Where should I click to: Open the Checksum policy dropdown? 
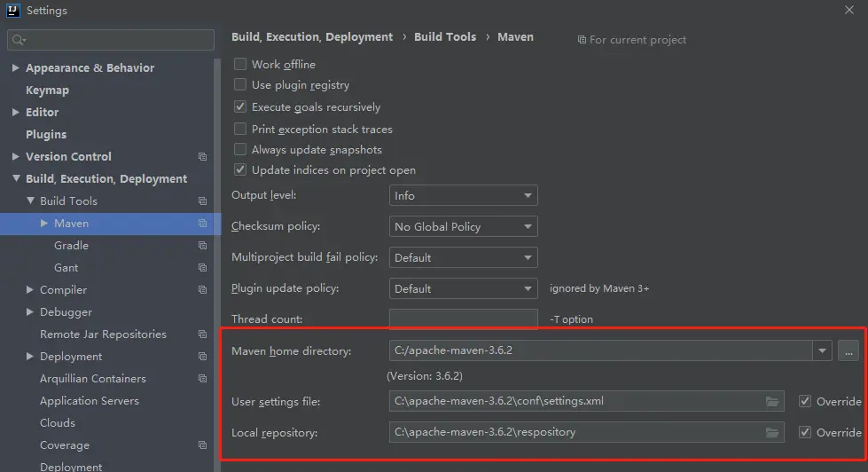click(463, 226)
